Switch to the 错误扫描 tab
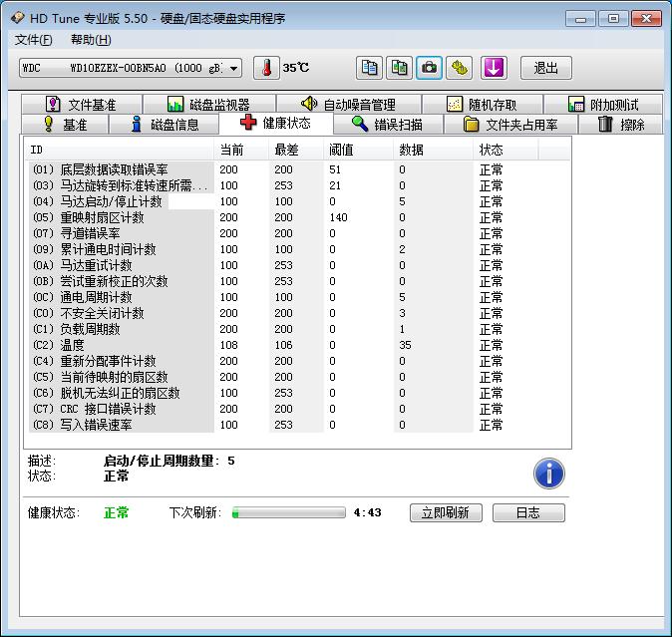The image size is (672, 637). coord(388,125)
